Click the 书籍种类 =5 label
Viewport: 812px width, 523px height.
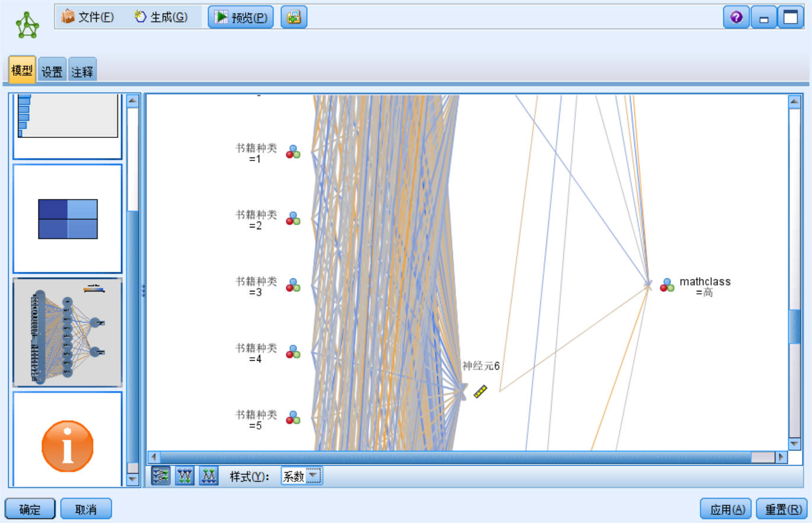click(x=256, y=419)
